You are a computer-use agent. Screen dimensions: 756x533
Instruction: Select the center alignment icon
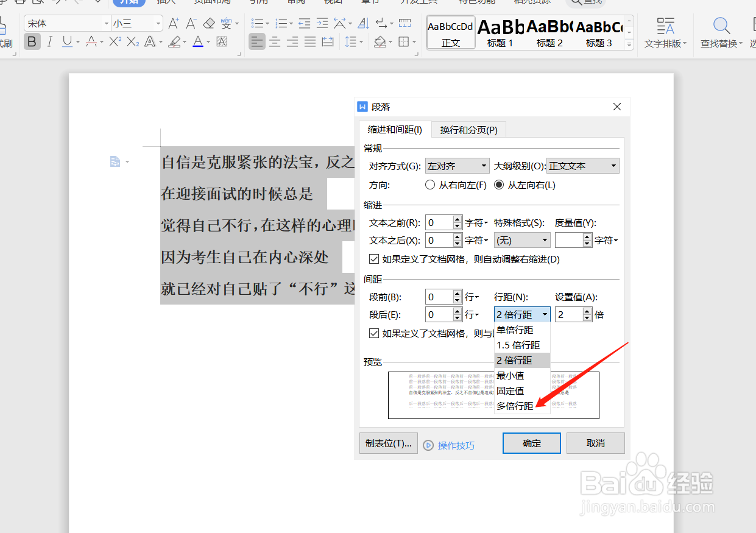pyautogui.click(x=275, y=41)
